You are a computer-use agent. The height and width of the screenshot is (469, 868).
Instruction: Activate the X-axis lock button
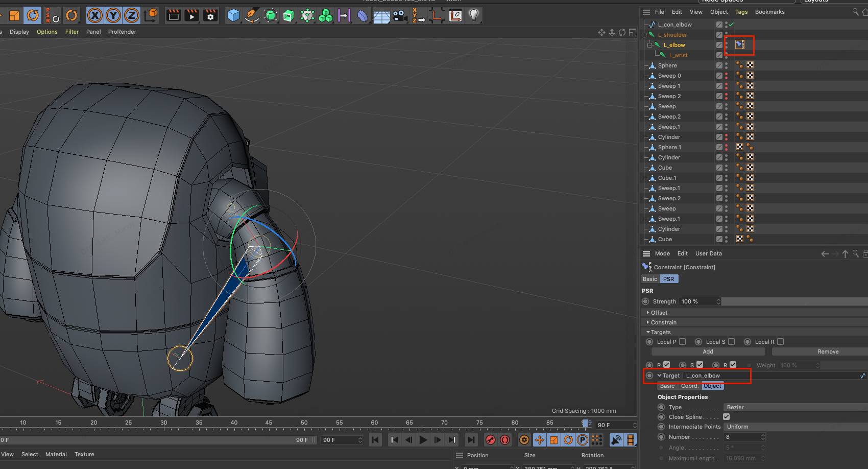[x=94, y=16]
